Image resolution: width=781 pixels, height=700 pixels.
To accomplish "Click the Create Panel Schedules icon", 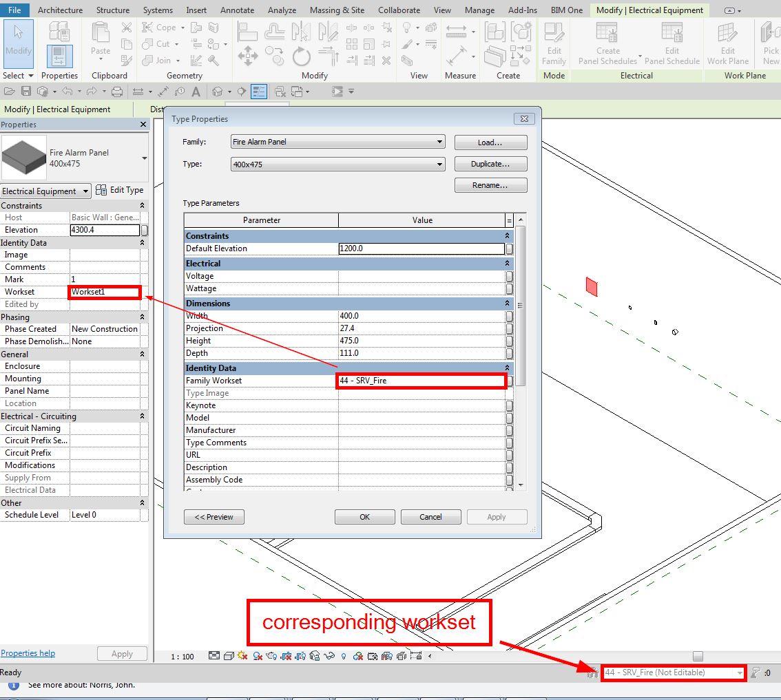I will tap(607, 43).
